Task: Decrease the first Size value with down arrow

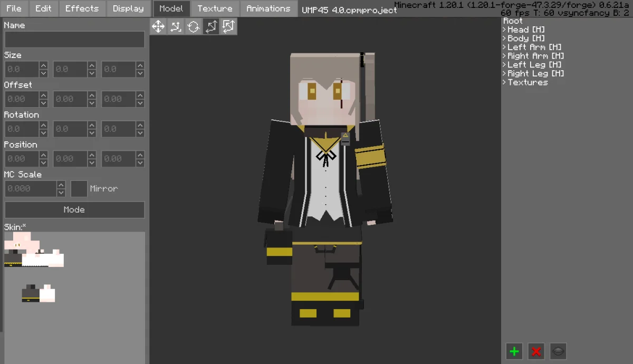Action: tap(43, 73)
